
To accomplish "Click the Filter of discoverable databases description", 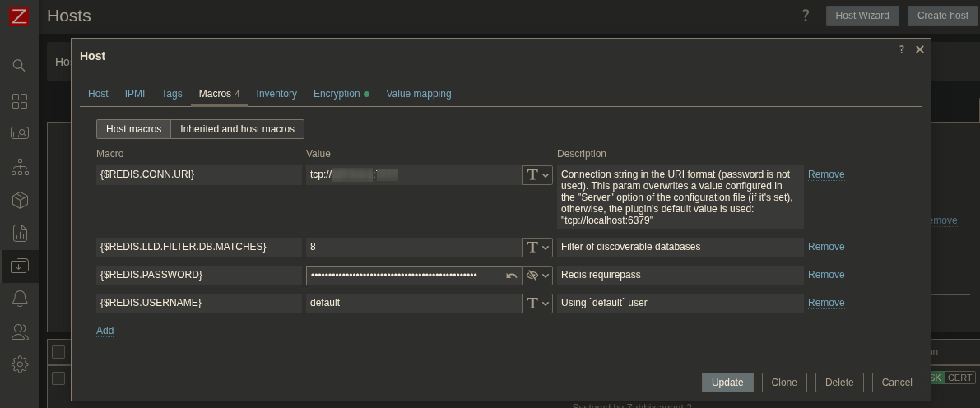I will click(680, 248).
